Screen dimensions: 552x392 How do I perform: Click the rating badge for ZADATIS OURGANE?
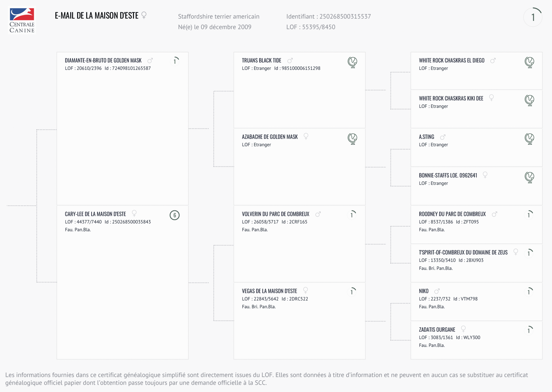(529, 330)
